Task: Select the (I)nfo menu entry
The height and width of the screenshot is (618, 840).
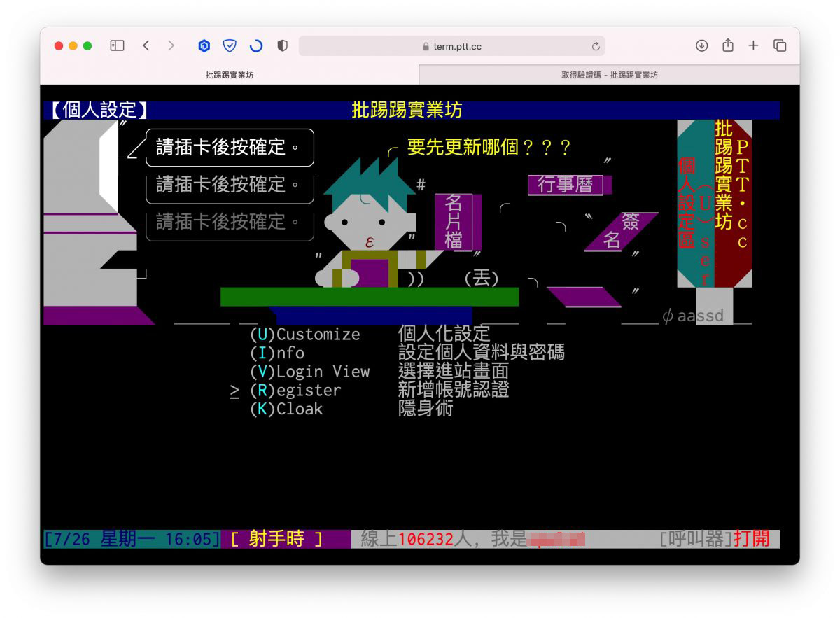Action: pyautogui.click(x=277, y=353)
